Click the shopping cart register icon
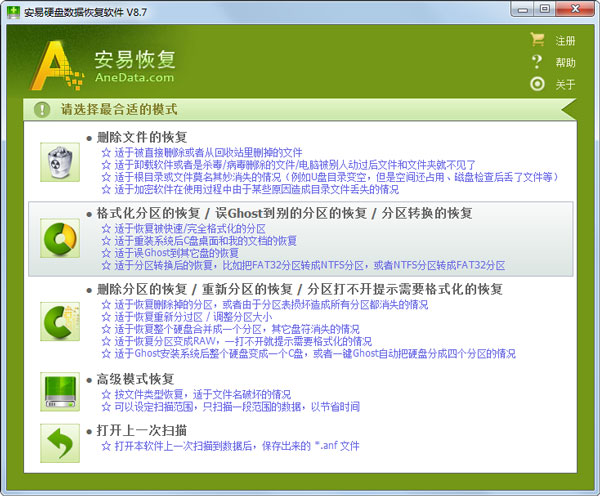This screenshot has width=600, height=496. (x=537, y=41)
